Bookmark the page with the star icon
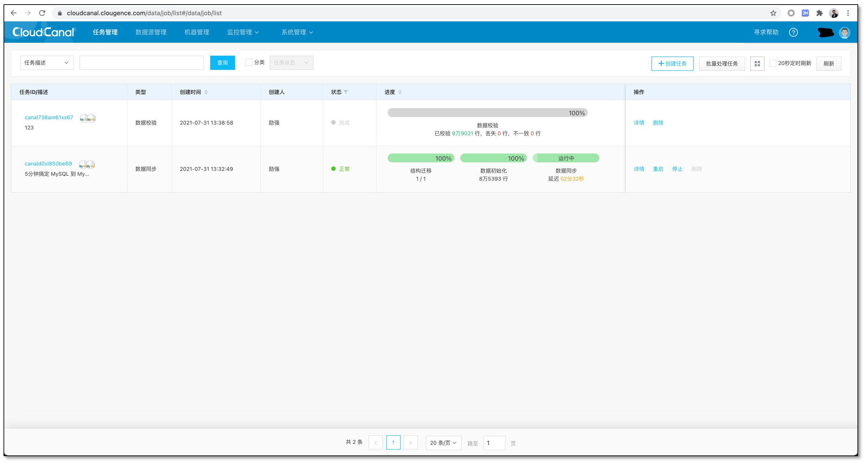The image size is (868, 466). coord(773,13)
